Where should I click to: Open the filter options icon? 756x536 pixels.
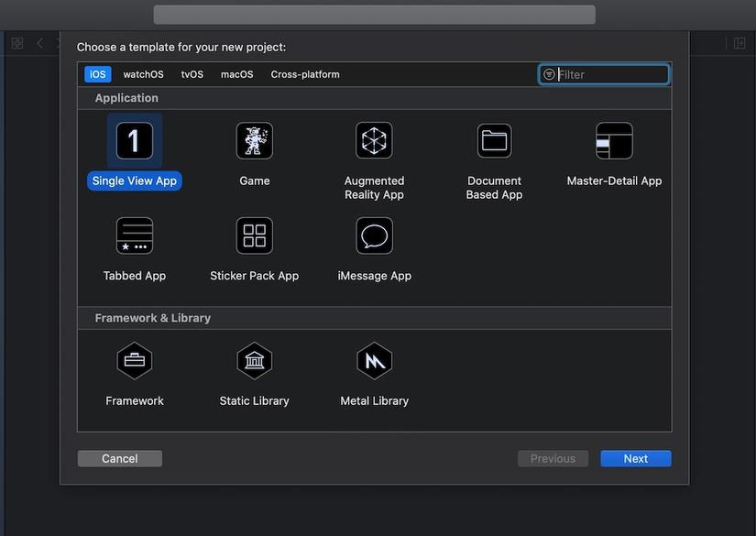tap(549, 74)
